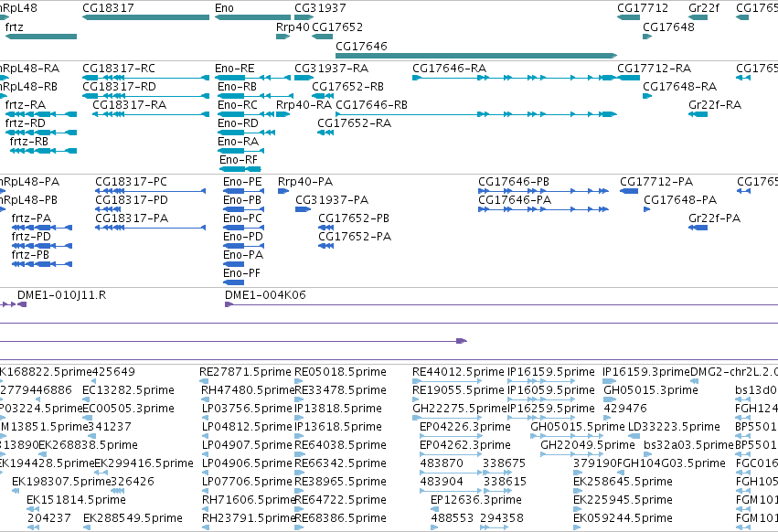
Task: Click protein CG18317-PD
Action: click(x=108, y=209)
